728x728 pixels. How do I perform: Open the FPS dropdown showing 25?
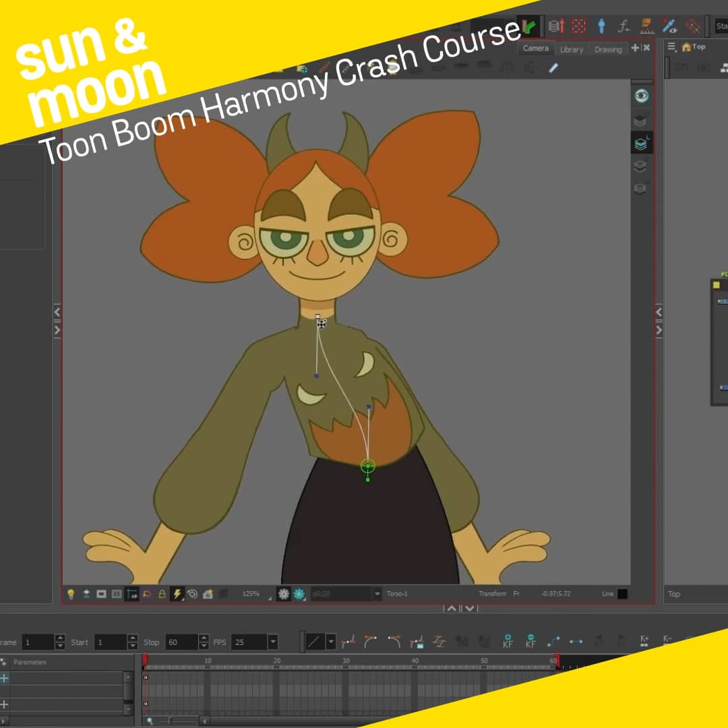tap(272, 642)
